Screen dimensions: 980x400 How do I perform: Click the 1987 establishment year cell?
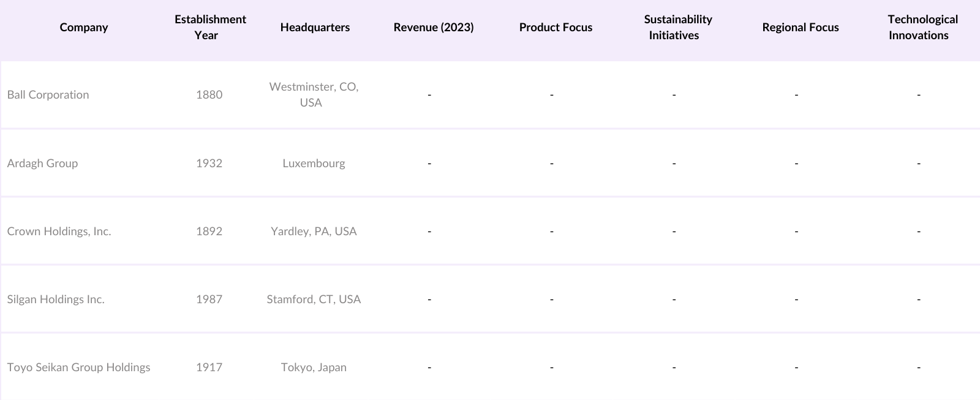click(209, 300)
